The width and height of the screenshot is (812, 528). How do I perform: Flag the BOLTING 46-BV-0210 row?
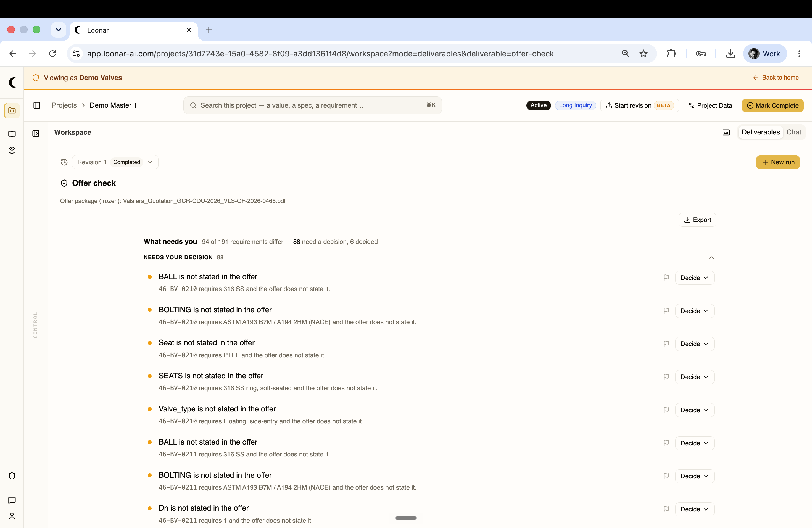click(x=666, y=311)
